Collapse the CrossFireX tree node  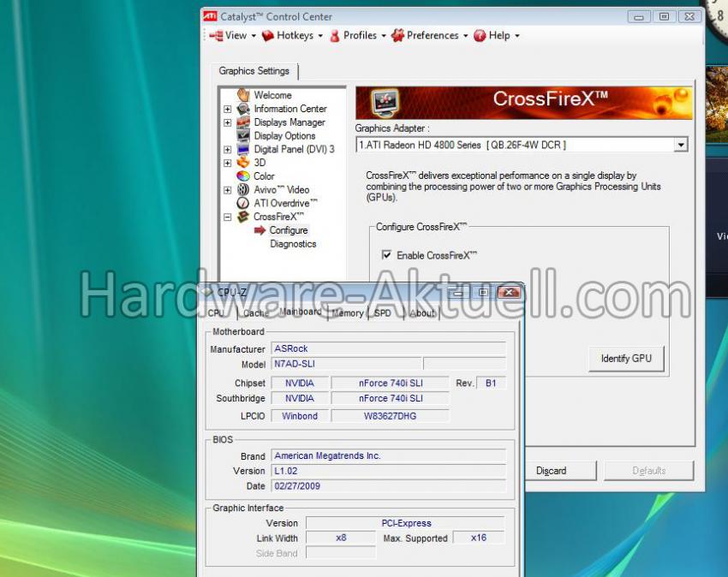tap(228, 217)
